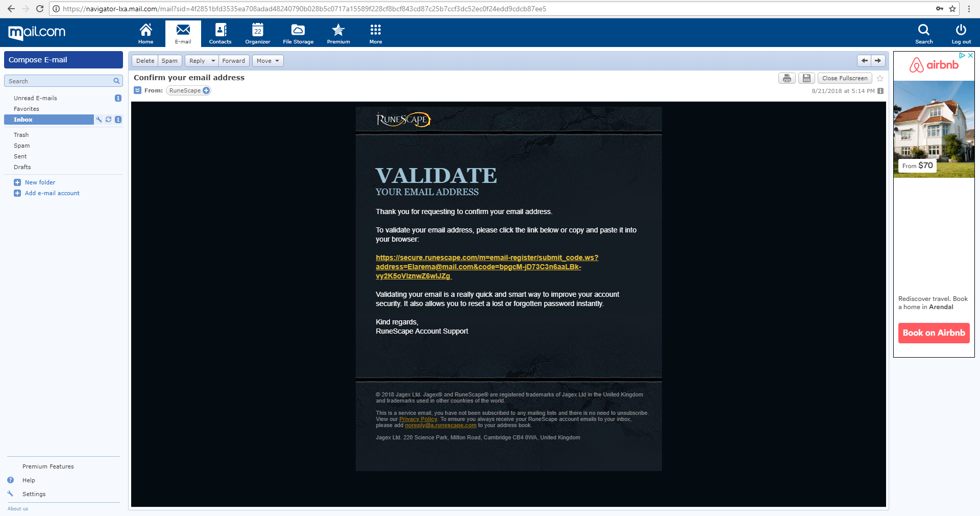Click the print icon

[787, 78]
